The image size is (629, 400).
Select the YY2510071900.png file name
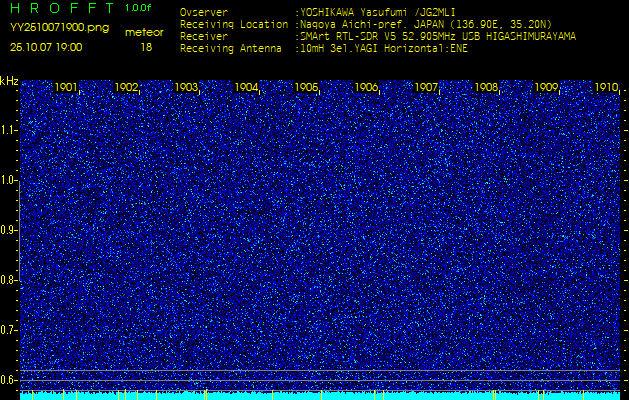point(59,28)
